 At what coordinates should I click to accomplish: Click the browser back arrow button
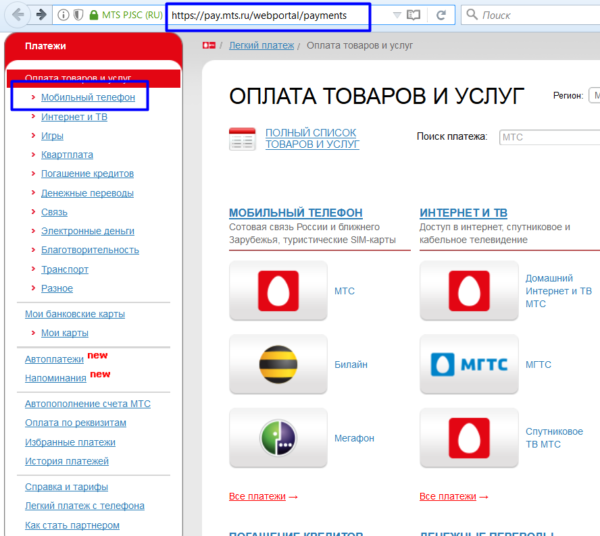click(x=18, y=15)
